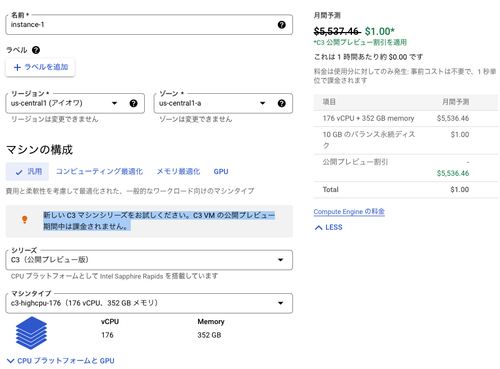
Task: Click the C3 公開プレビュー割引を適用 note
Action: pyautogui.click(x=360, y=42)
